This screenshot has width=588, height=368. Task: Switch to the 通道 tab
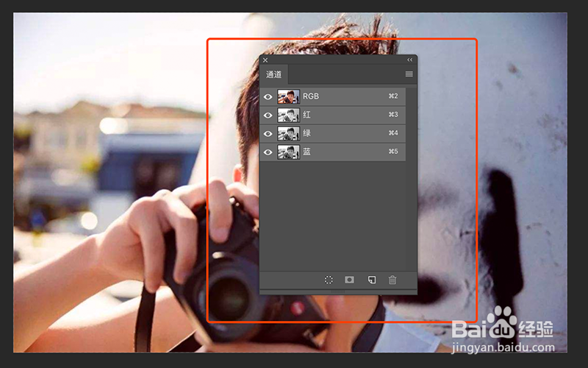(273, 74)
